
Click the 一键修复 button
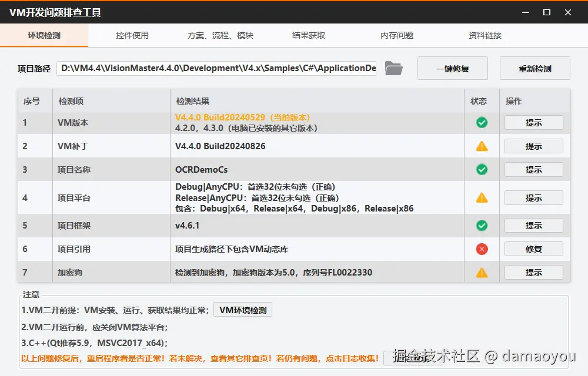click(453, 69)
